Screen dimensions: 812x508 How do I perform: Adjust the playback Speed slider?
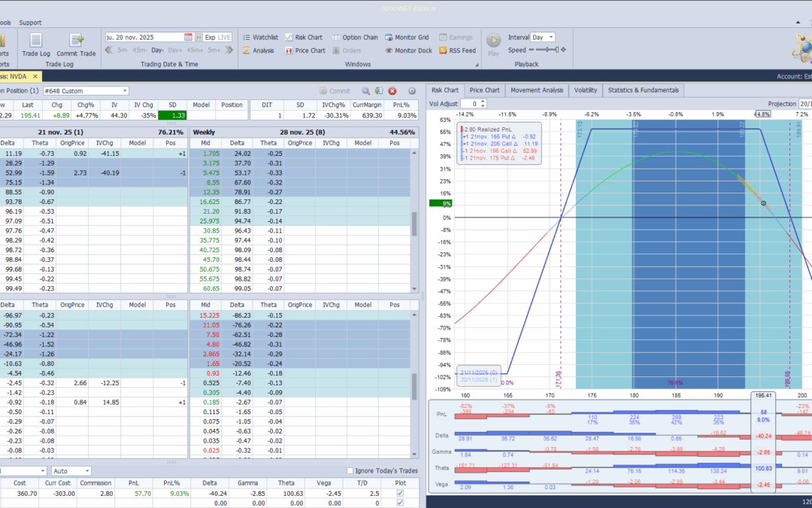(x=547, y=50)
